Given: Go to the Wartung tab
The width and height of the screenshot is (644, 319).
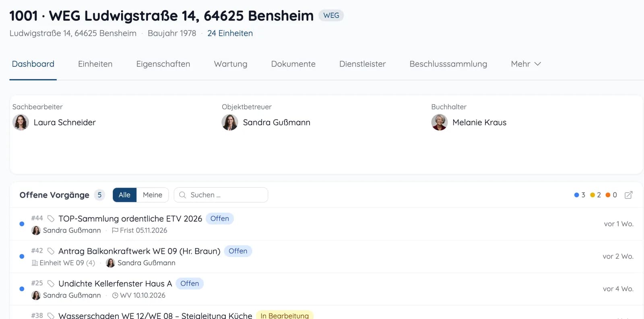Looking at the screenshot, I should click(231, 64).
